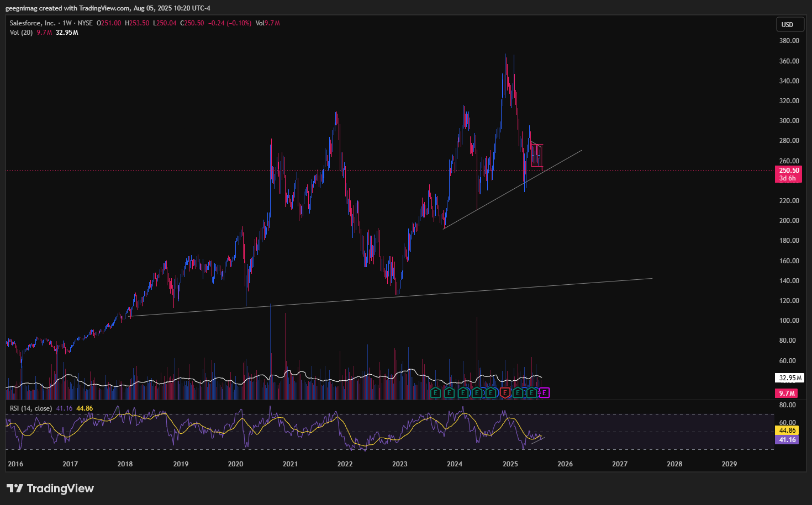Click the C250.50 close value in legend
This screenshot has height=505, width=812.
[192, 23]
